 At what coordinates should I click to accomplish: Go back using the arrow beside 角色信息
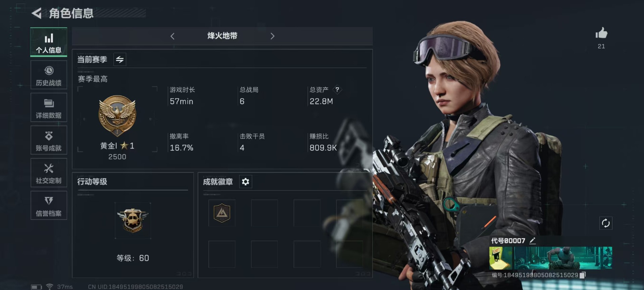(37, 13)
